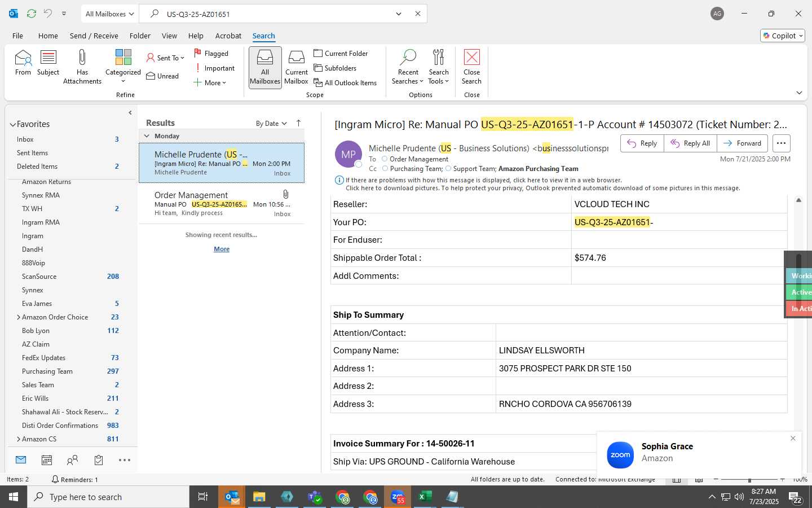The height and width of the screenshot is (508, 812).
Task: Open Excel from the taskbar
Action: click(425, 497)
